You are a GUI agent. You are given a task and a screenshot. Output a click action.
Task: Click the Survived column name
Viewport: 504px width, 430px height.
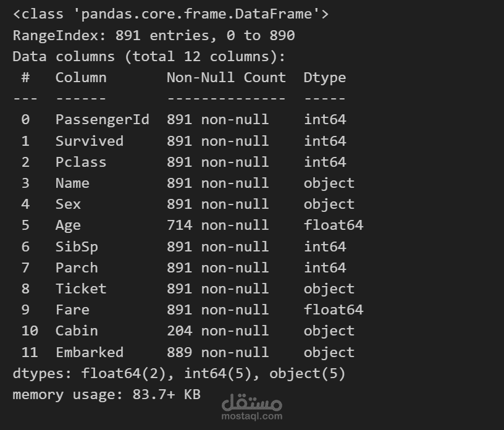(x=90, y=141)
